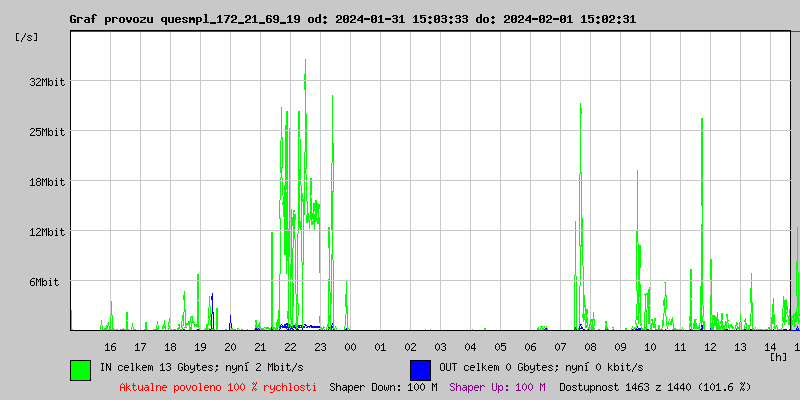Click the '[h]' hour unit label
Viewport: 800px width, 400px height.
pos(778,357)
